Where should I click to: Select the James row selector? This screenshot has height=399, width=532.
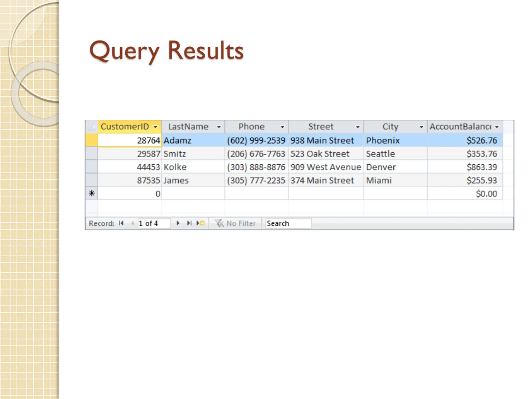tap(92, 180)
